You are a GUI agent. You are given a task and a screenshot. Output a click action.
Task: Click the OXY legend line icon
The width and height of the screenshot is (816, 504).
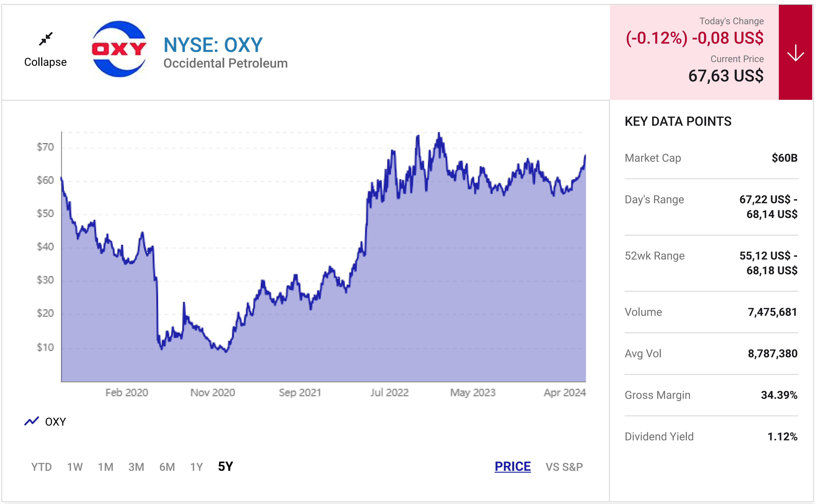tap(32, 421)
